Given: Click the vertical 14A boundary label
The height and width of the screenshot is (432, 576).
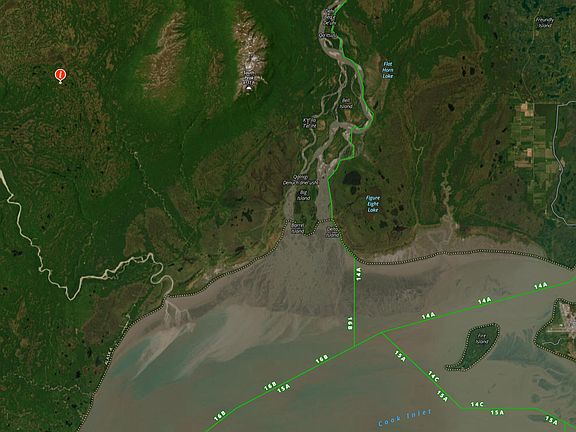Looking at the screenshot, I should click(x=359, y=274).
